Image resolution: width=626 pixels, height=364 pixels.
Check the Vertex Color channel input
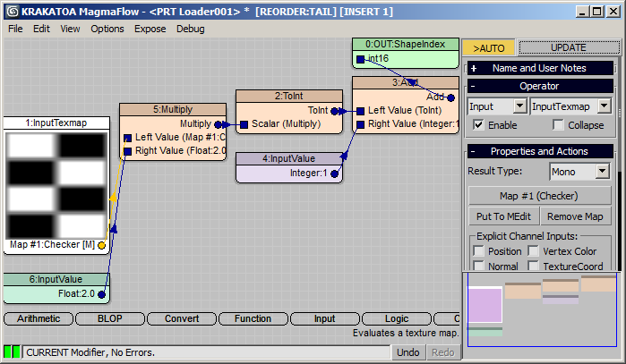click(533, 251)
